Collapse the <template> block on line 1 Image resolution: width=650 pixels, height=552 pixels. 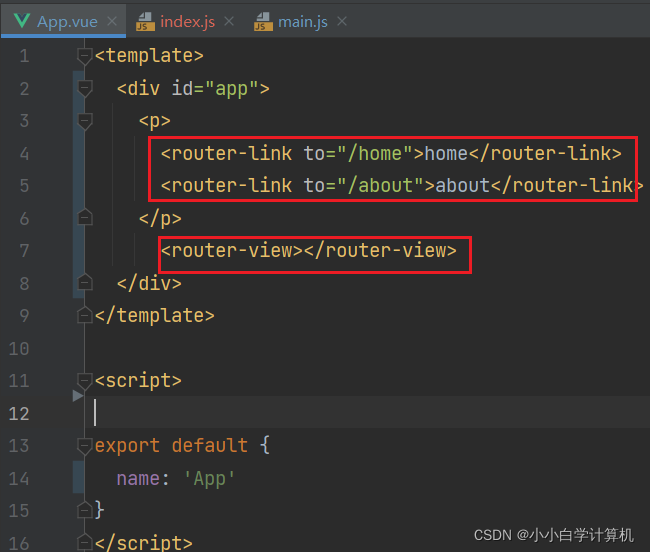[x=85, y=56]
